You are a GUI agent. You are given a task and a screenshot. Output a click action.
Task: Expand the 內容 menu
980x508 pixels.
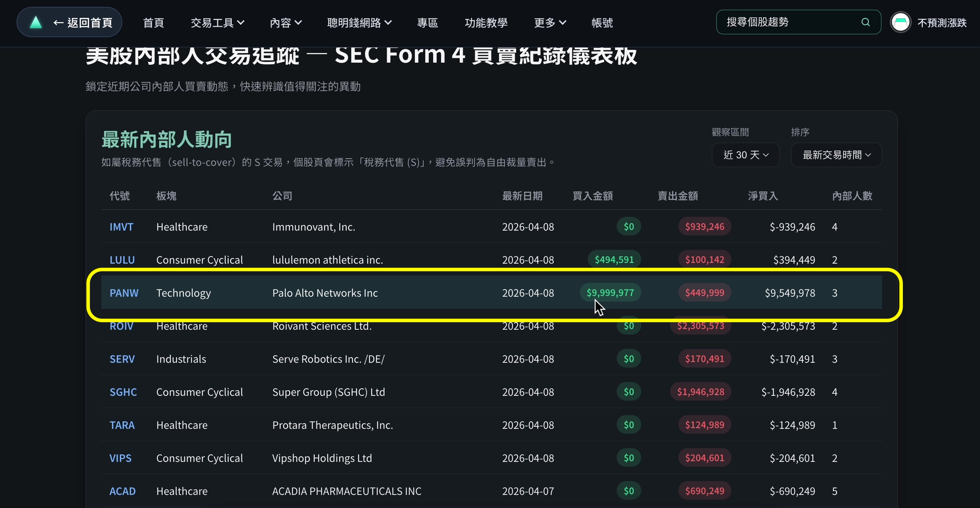(x=286, y=23)
